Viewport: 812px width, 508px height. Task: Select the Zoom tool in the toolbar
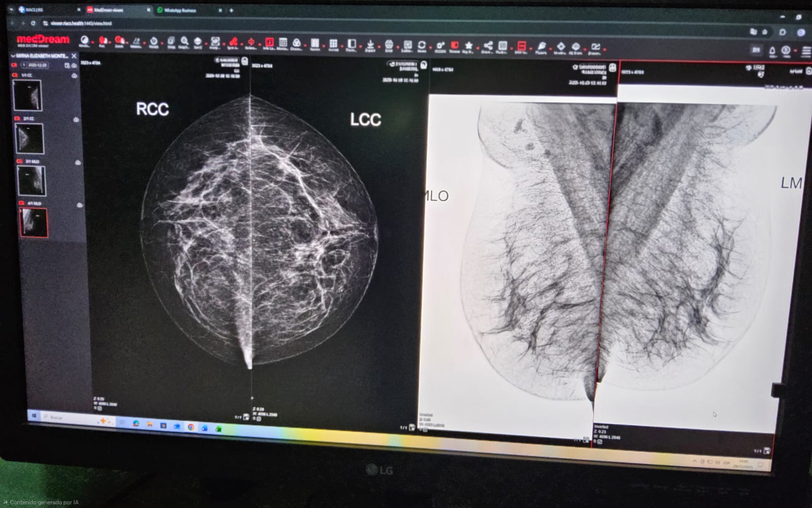pyautogui.click(x=119, y=41)
